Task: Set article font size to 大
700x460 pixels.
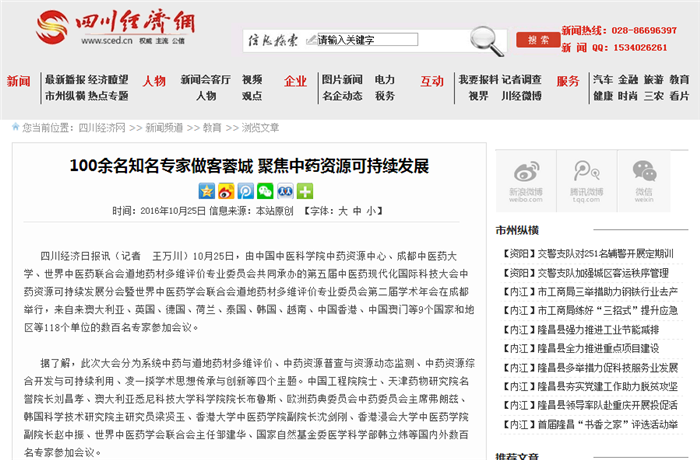Action: (341, 211)
